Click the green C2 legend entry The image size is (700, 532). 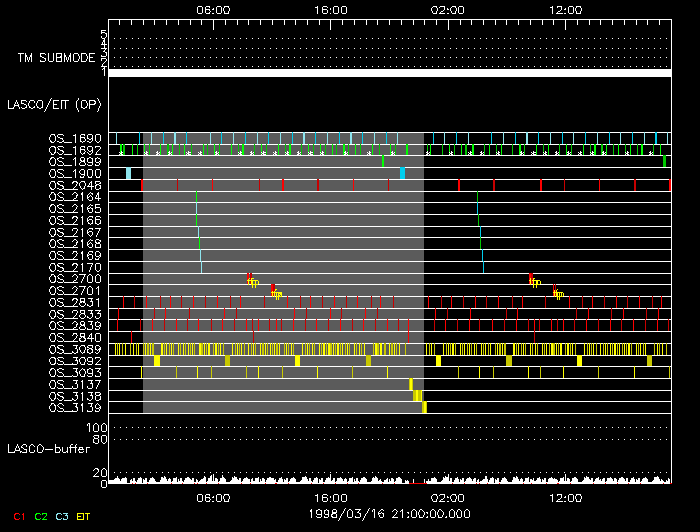41,517
